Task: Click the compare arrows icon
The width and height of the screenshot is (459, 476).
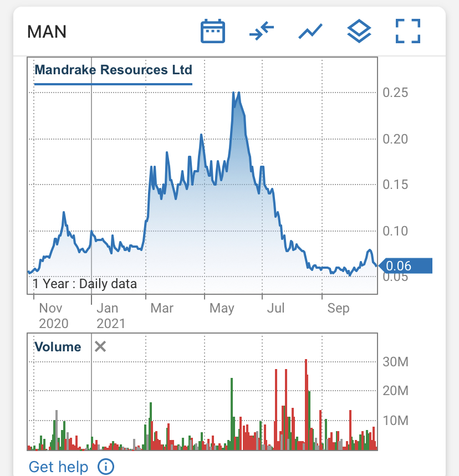Action: 262,31
